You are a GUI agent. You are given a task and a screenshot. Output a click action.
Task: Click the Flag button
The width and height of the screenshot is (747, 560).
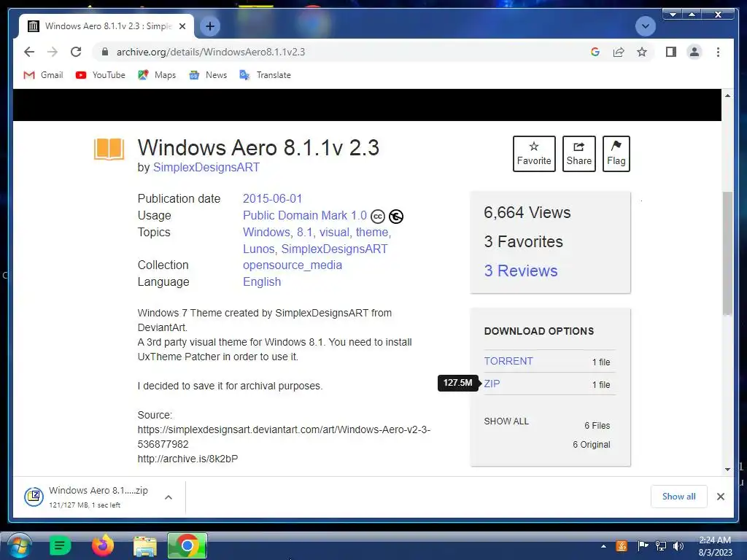coord(616,154)
